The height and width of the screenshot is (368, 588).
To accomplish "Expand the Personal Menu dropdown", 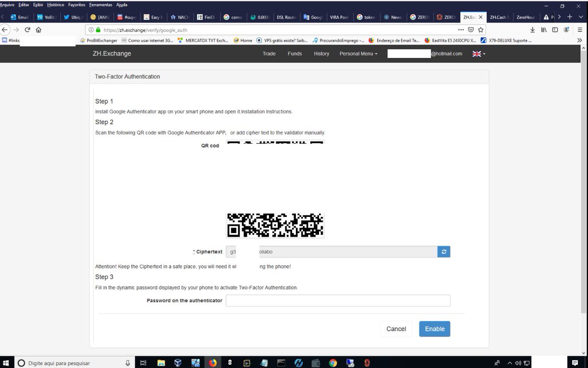I will pos(358,53).
